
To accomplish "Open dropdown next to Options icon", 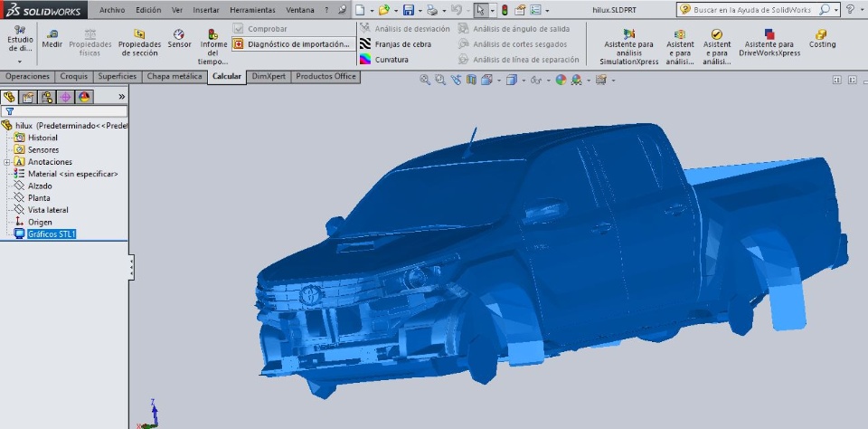I will pos(547,11).
